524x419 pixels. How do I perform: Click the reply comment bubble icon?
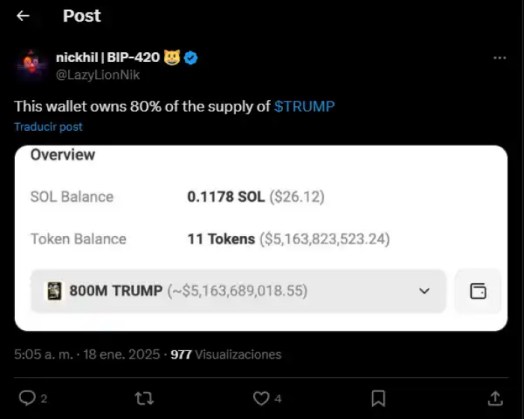(x=27, y=398)
